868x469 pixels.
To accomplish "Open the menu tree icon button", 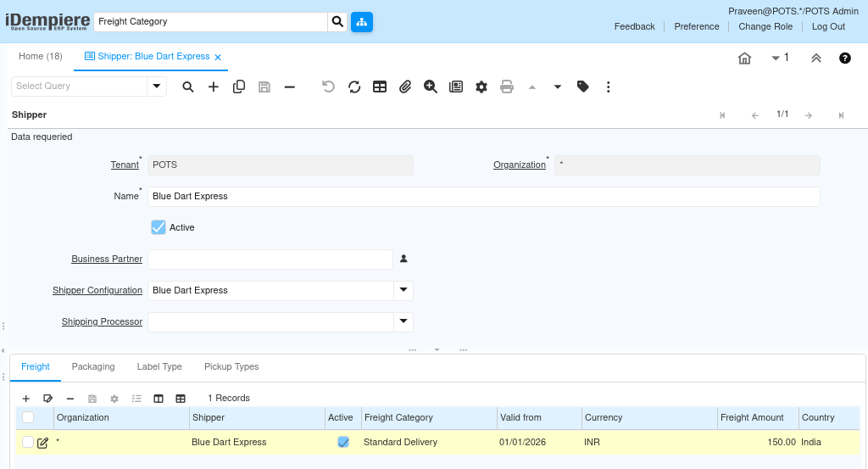I will coord(361,21).
